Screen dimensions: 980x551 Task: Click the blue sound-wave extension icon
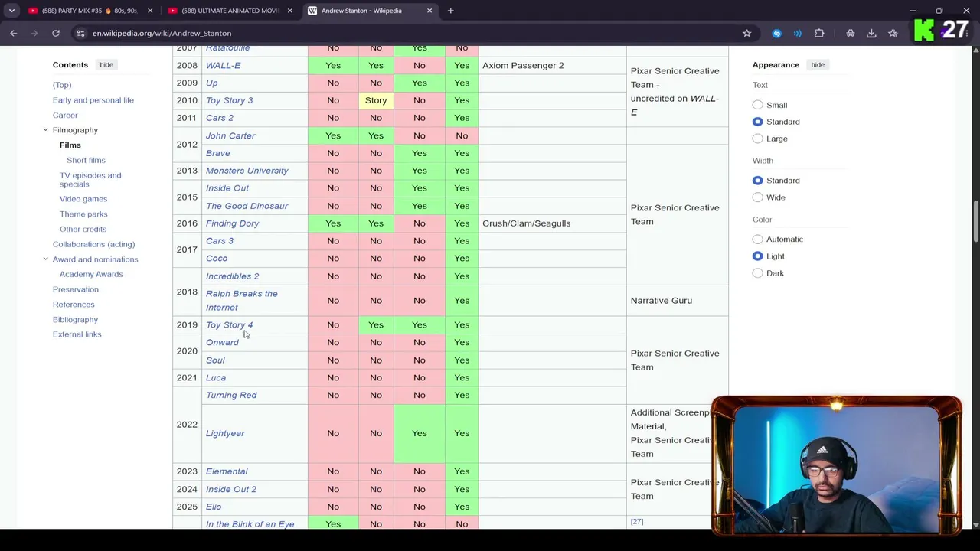click(x=797, y=33)
